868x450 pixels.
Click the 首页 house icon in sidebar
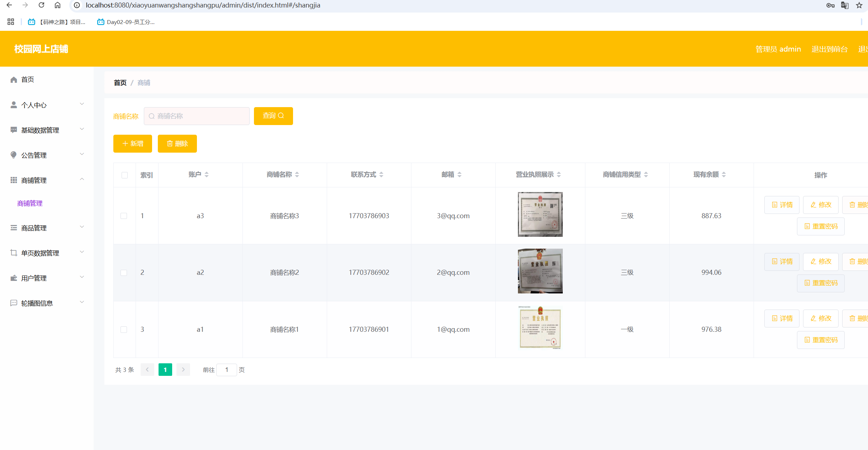(14, 80)
